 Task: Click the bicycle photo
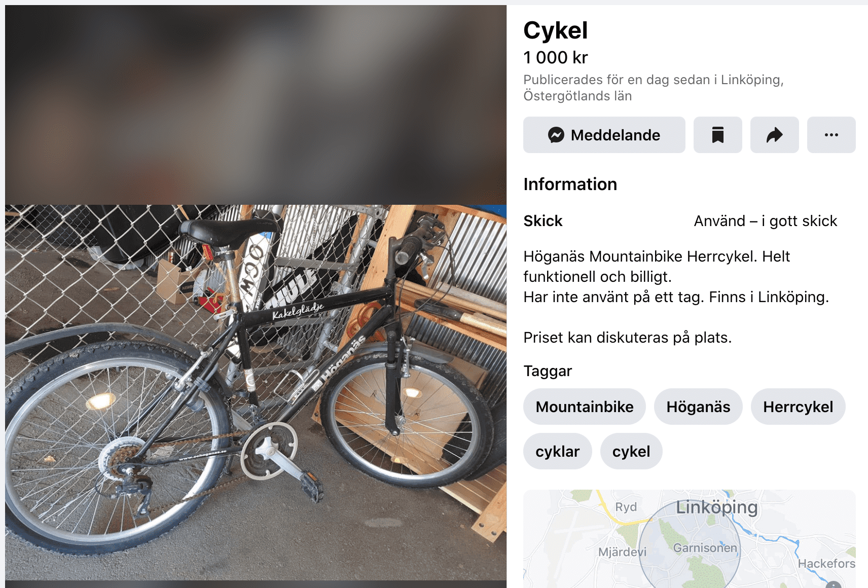click(x=256, y=392)
